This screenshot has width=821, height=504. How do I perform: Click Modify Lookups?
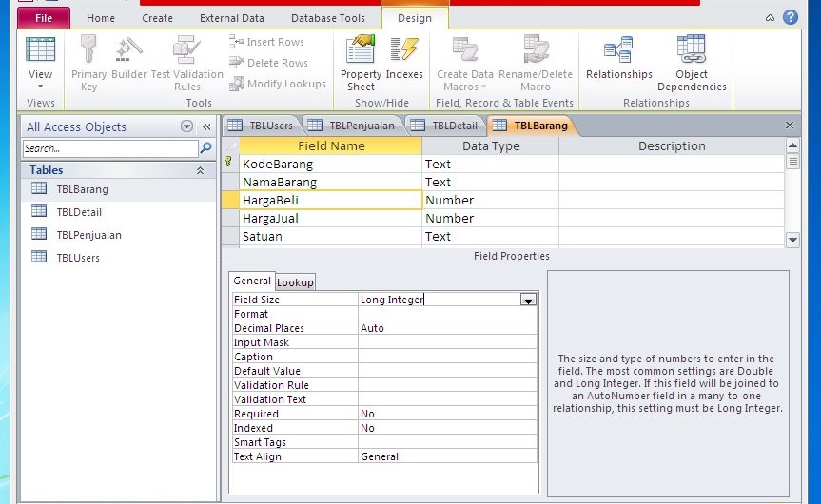(278, 84)
